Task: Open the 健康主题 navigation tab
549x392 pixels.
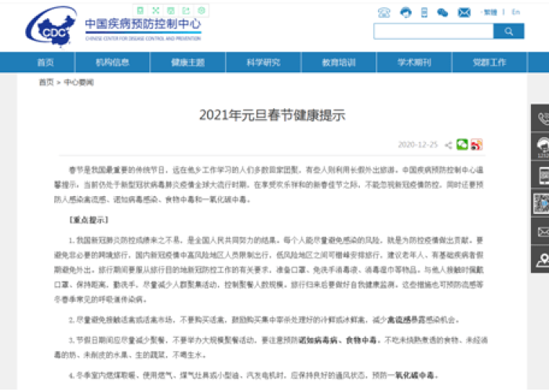Action: pos(187,63)
